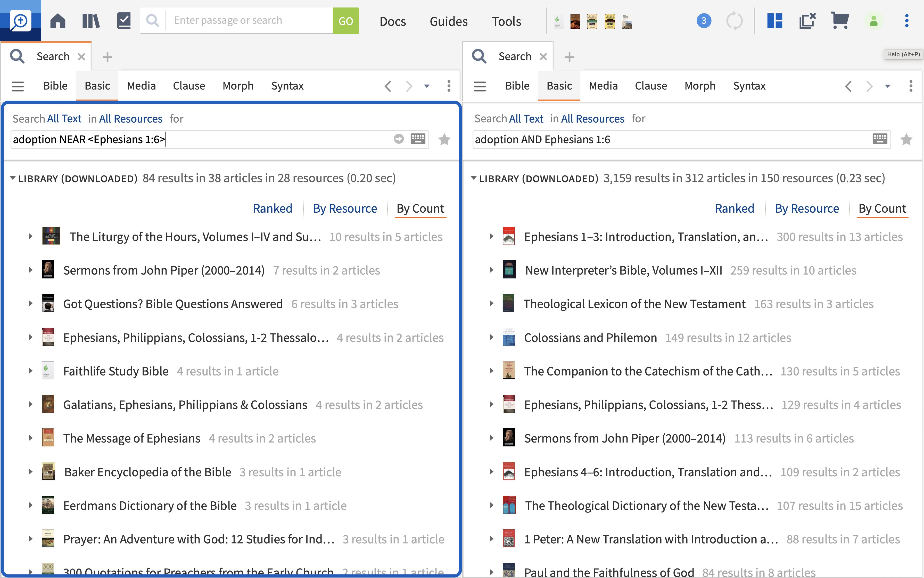Open keyboard icon in left search query box
924x578 pixels.
click(x=418, y=139)
